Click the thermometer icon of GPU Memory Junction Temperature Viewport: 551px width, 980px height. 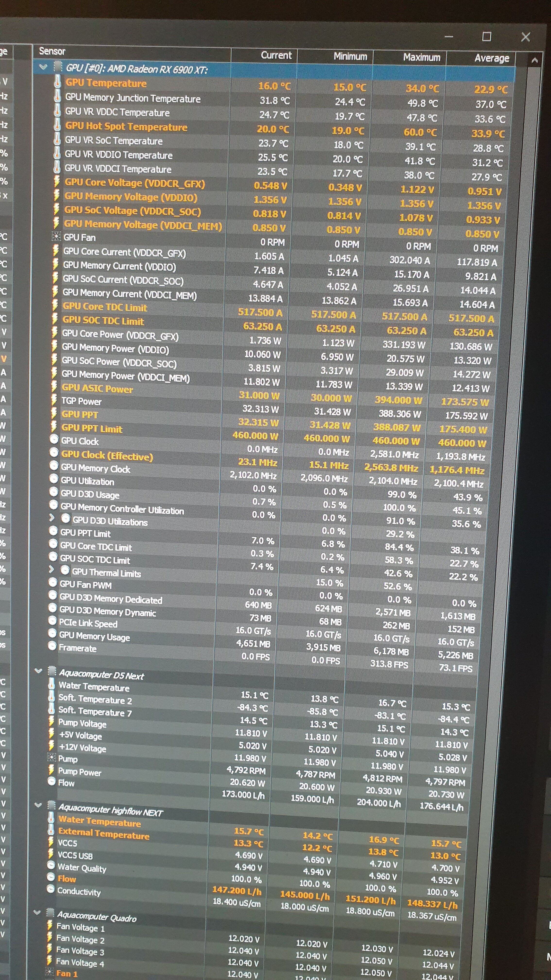coord(57,96)
